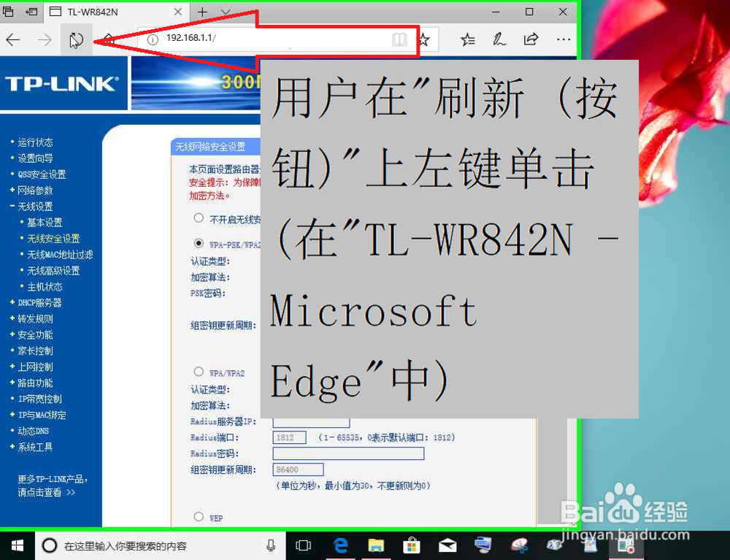Open Microsoft Edge from taskbar
Viewport: 730px width, 560px height.
click(x=341, y=545)
